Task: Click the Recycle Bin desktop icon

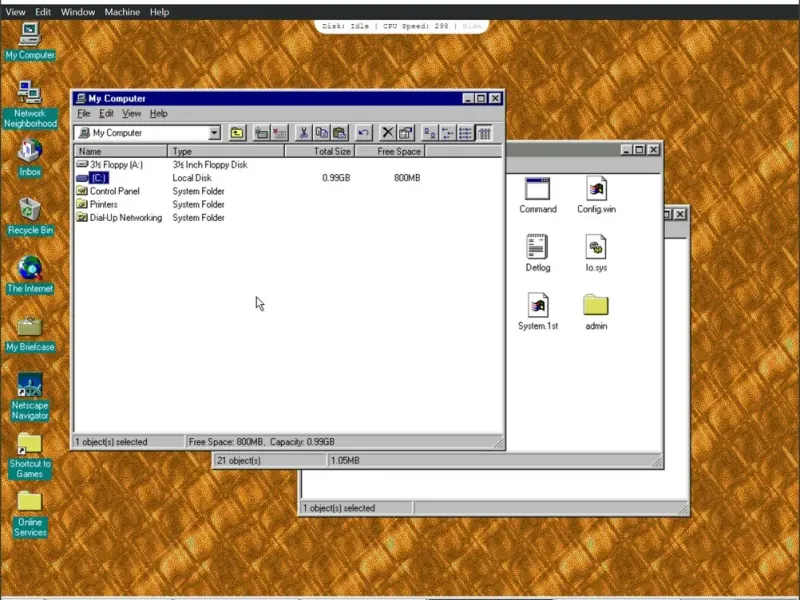Action: point(30,216)
